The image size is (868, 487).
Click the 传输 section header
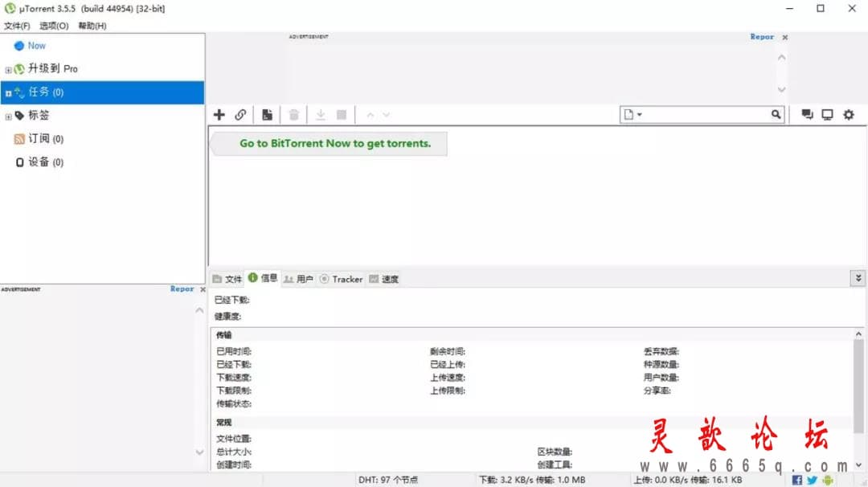click(223, 335)
